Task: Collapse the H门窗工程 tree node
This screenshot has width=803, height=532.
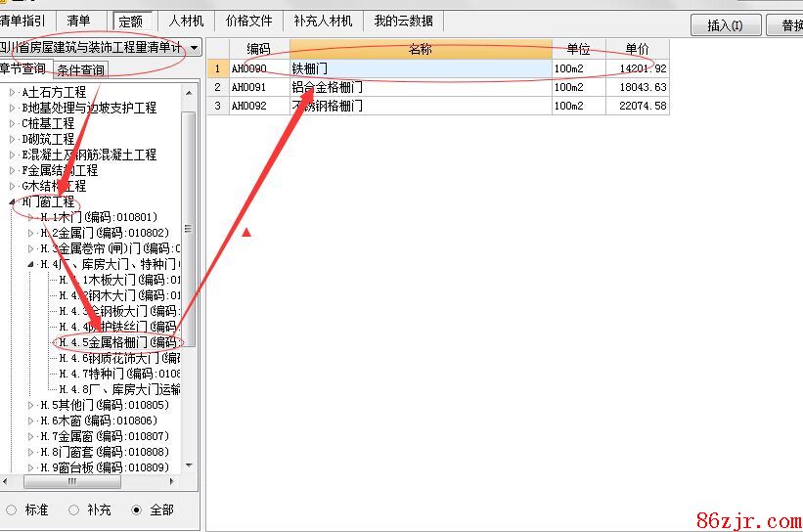Action: (x=13, y=201)
